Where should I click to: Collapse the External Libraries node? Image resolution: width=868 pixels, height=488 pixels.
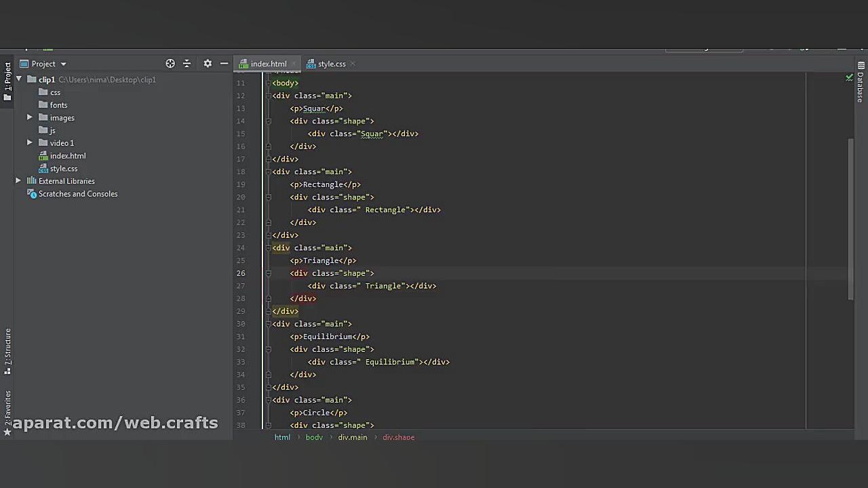pos(18,181)
